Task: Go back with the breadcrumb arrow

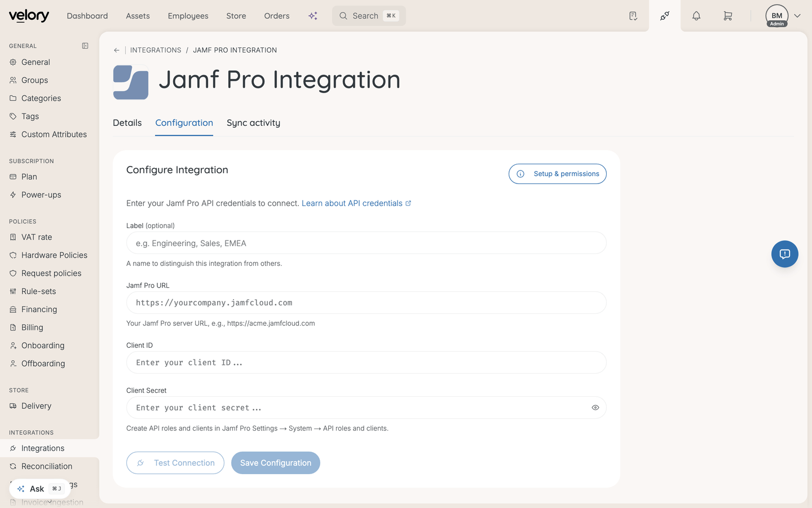Action: point(117,50)
